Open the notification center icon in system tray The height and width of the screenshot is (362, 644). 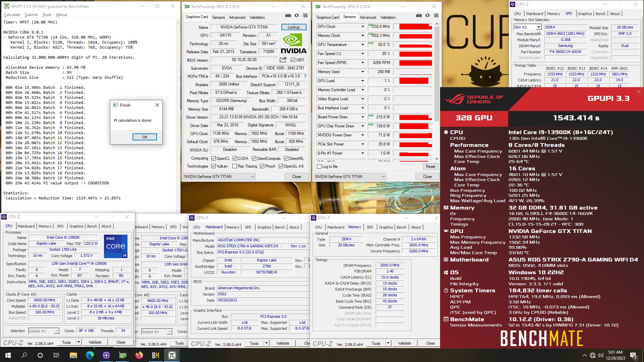634,355
